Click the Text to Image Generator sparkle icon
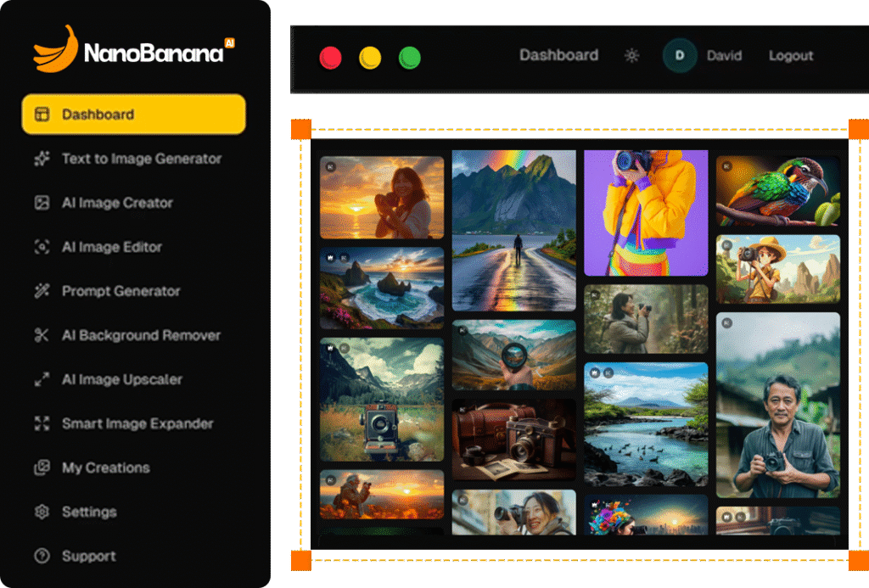 (42, 159)
